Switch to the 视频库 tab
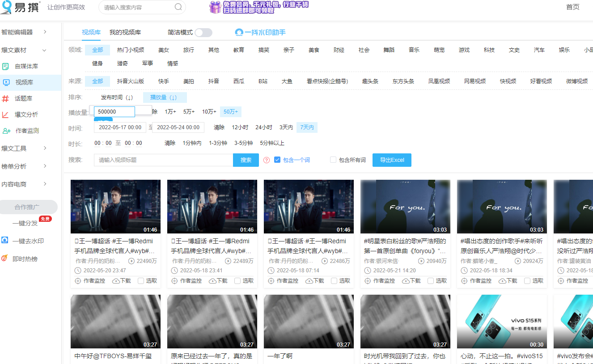Viewport: 593px width, 364px height. click(91, 33)
